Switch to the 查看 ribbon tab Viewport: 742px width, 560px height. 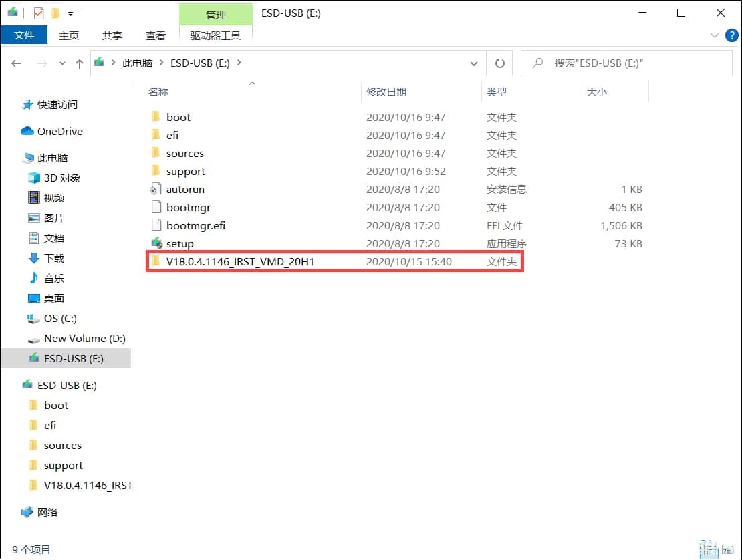(x=156, y=35)
